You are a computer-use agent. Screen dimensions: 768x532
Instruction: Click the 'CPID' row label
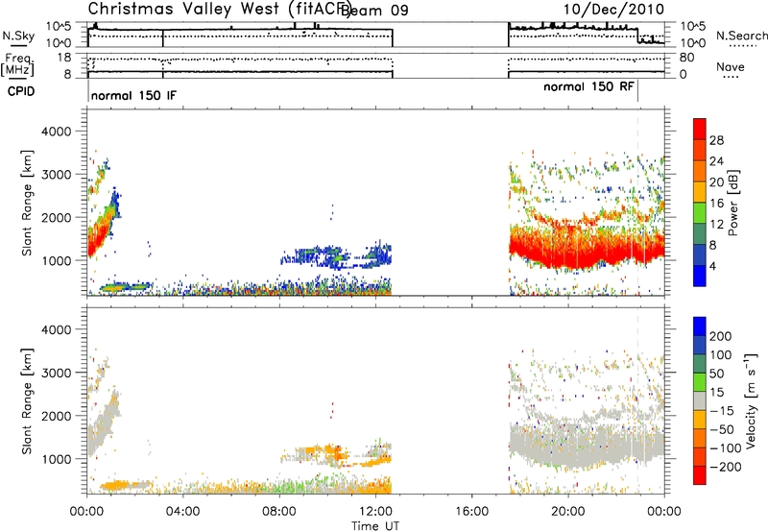pos(21,91)
